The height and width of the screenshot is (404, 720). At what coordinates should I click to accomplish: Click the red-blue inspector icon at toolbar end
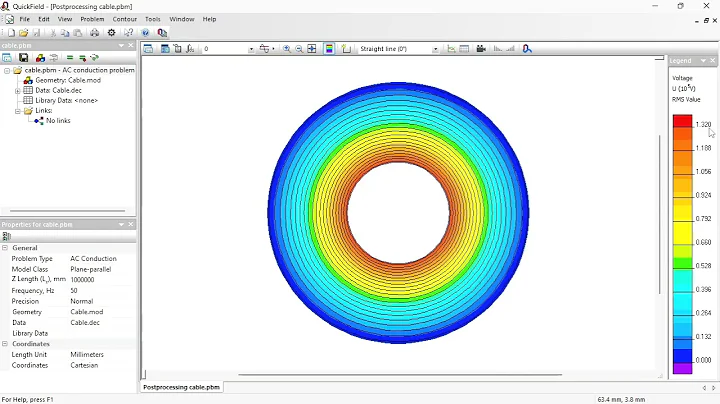(527, 49)
